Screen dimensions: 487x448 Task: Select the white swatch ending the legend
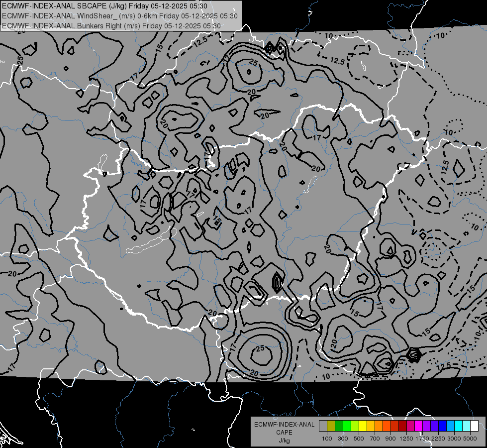tap(474, 426)
